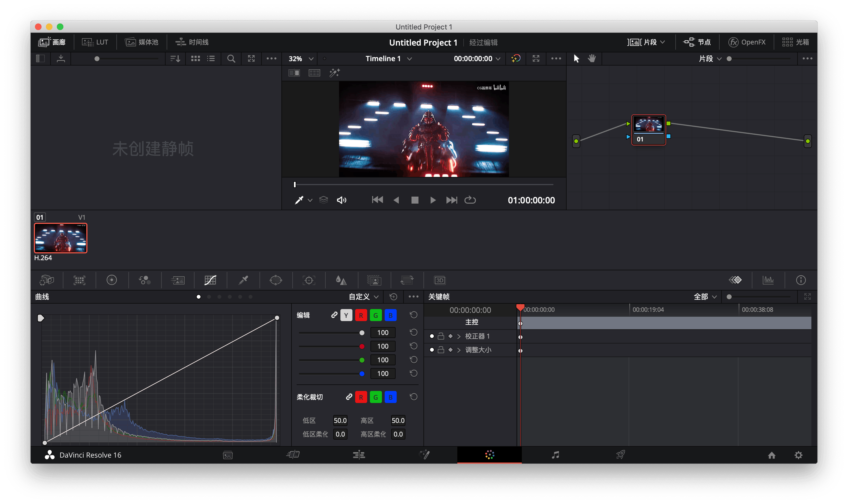Switch to the 节点 panel view
This screenshot has width=848, height=504.
tap(697, 42)
